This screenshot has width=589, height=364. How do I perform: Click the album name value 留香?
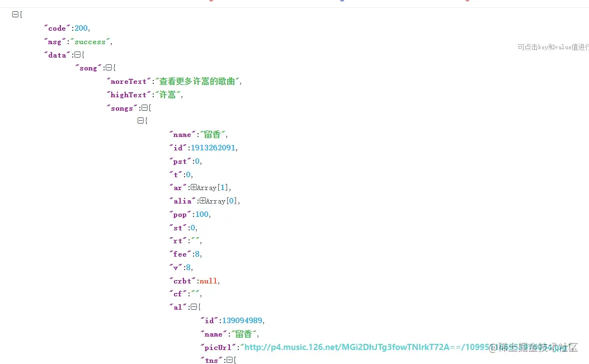tap(243, 334)
